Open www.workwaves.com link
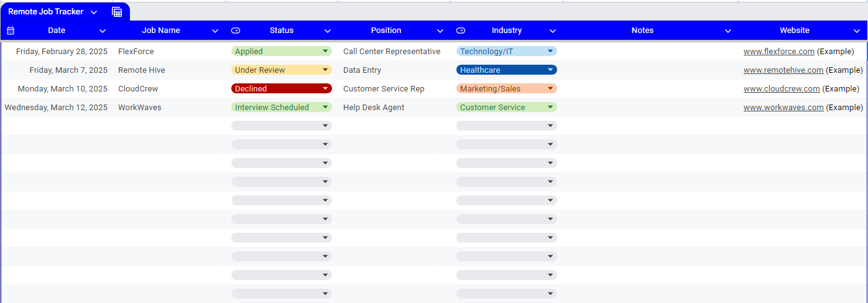 (x=783, y=108)
